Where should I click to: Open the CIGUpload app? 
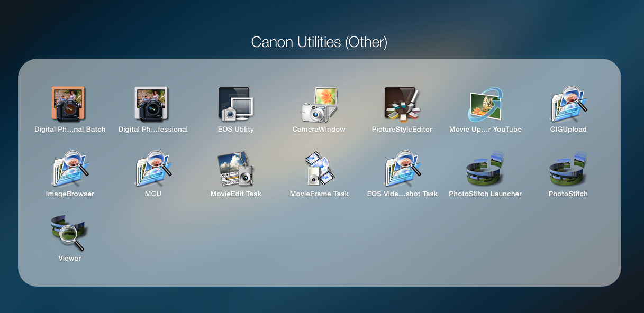pyautogui.click(x=568, y=104)
